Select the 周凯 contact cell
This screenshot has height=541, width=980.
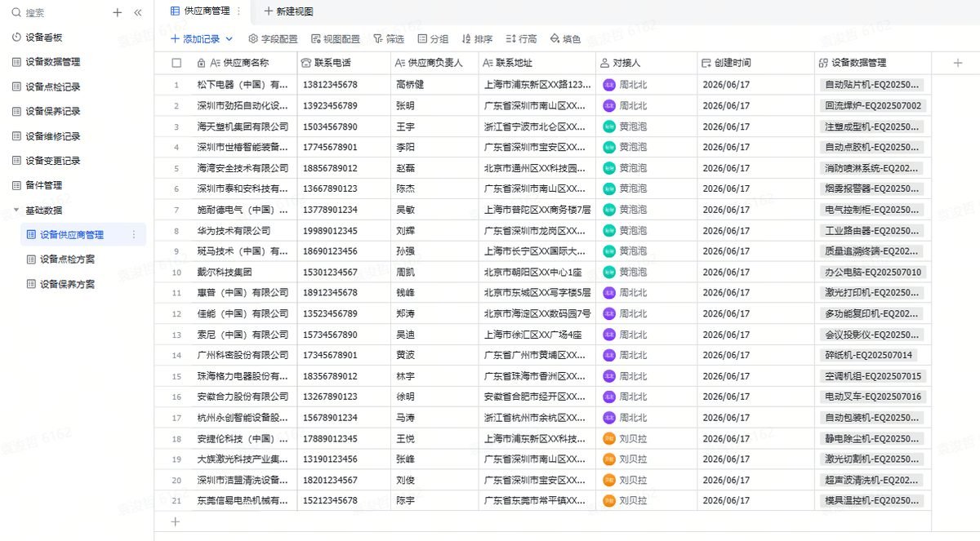click(x=434, y=272)
